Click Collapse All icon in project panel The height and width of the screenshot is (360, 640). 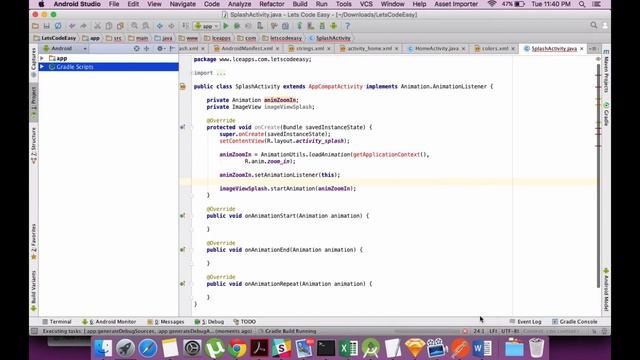point(147,49)
